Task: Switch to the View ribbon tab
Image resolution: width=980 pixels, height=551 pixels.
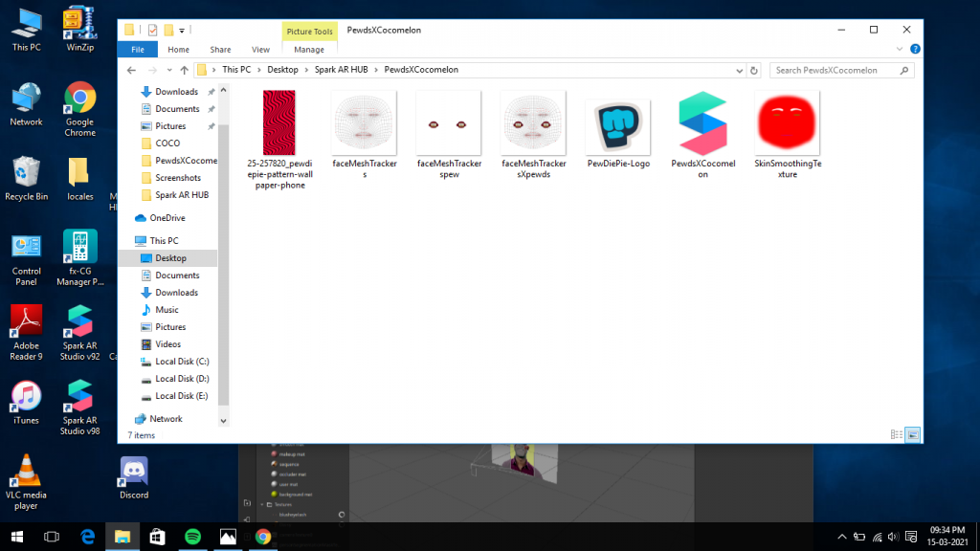Action: click(x=260, y=50)
